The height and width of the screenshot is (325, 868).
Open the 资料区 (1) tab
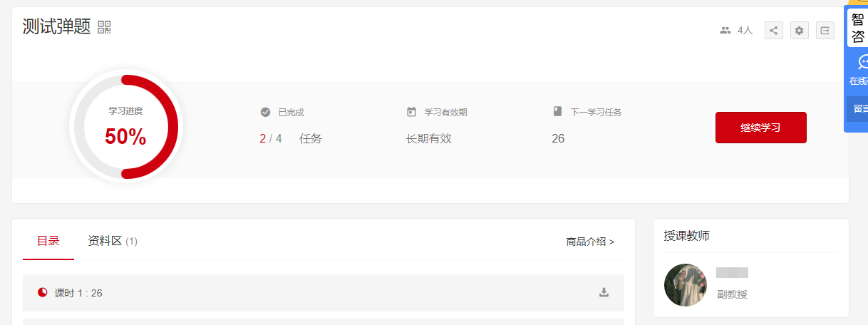click(113, 241)
